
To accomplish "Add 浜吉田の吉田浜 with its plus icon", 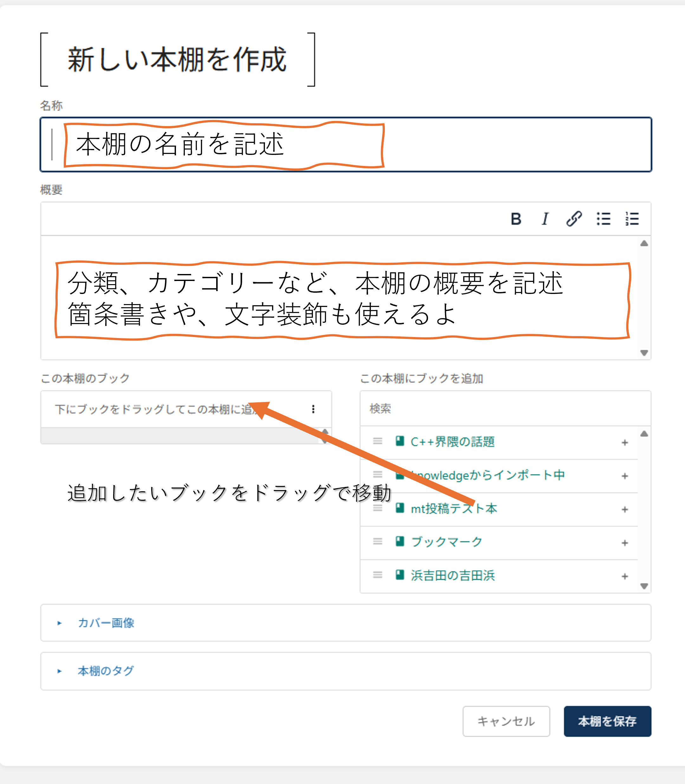I will pos(624,576).
